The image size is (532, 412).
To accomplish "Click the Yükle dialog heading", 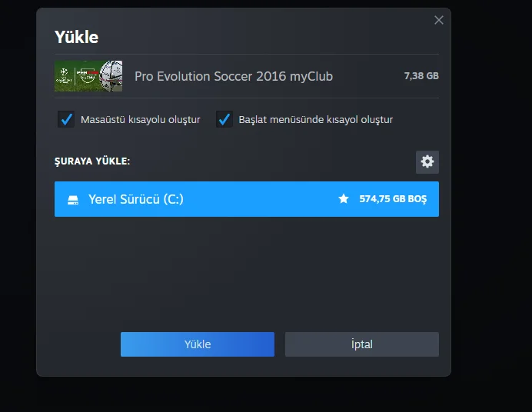I will (76, 37).
